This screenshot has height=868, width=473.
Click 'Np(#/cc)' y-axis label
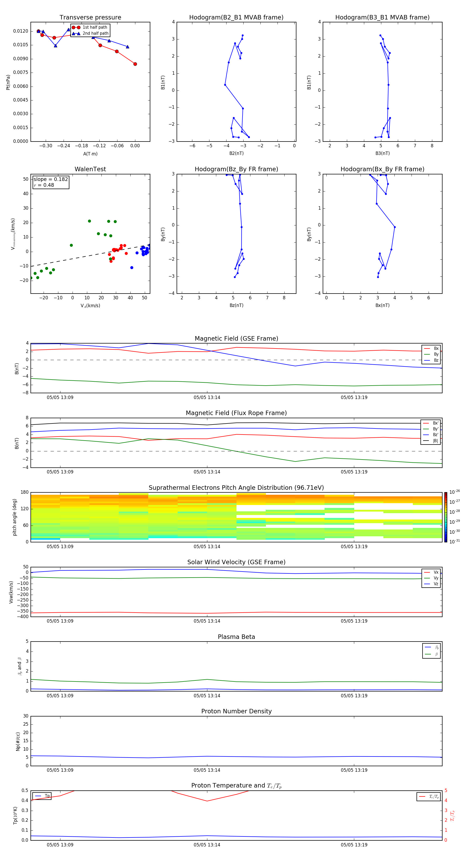[x=18, y=741]
